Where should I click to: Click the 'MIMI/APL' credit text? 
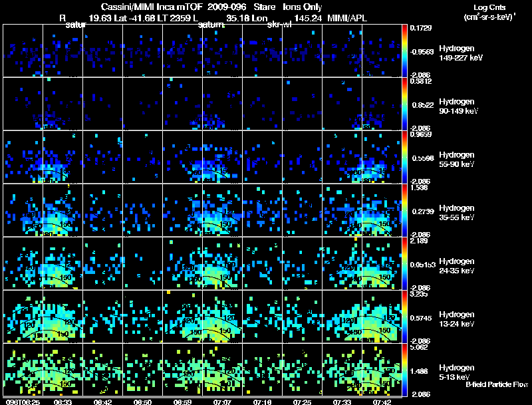(347, 18)
